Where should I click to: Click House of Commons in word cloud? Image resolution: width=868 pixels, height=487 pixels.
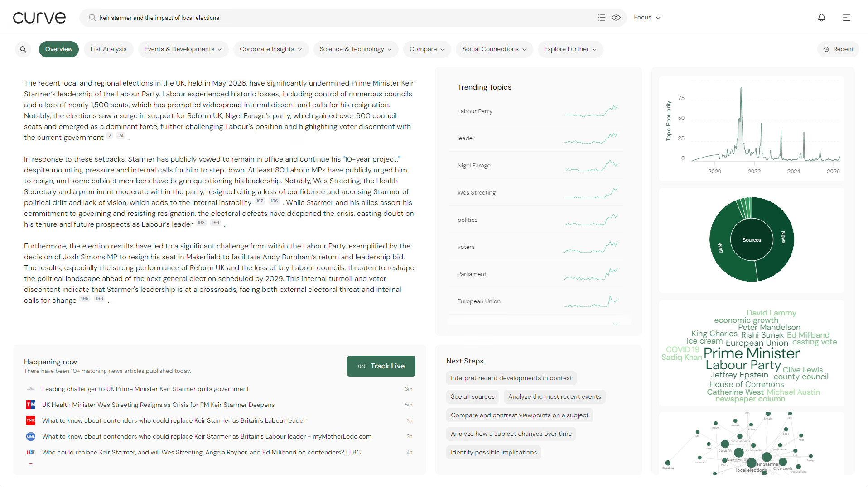[x=746, y=384]
